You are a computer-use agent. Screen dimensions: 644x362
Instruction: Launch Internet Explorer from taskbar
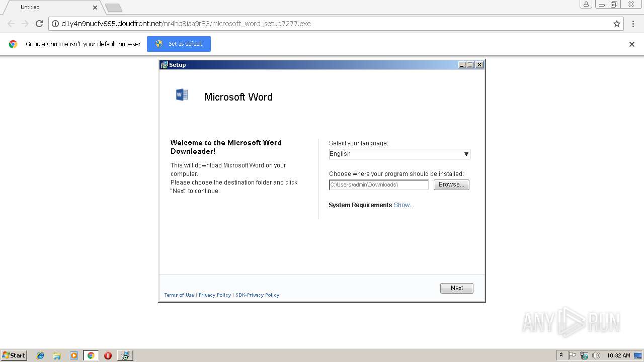point(40,355)
